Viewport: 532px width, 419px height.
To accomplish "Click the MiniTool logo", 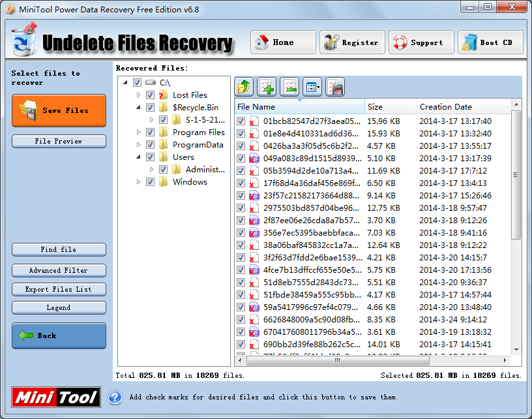I will coord(56,397).
